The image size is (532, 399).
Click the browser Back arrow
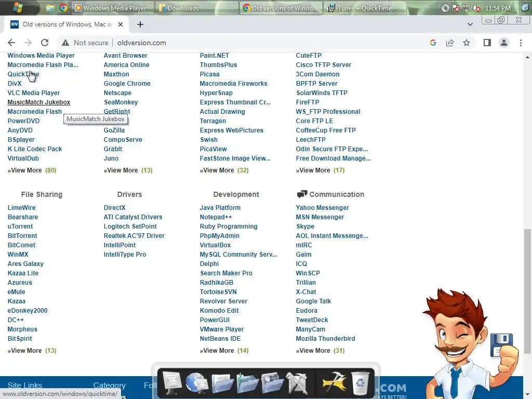[11, 43]
